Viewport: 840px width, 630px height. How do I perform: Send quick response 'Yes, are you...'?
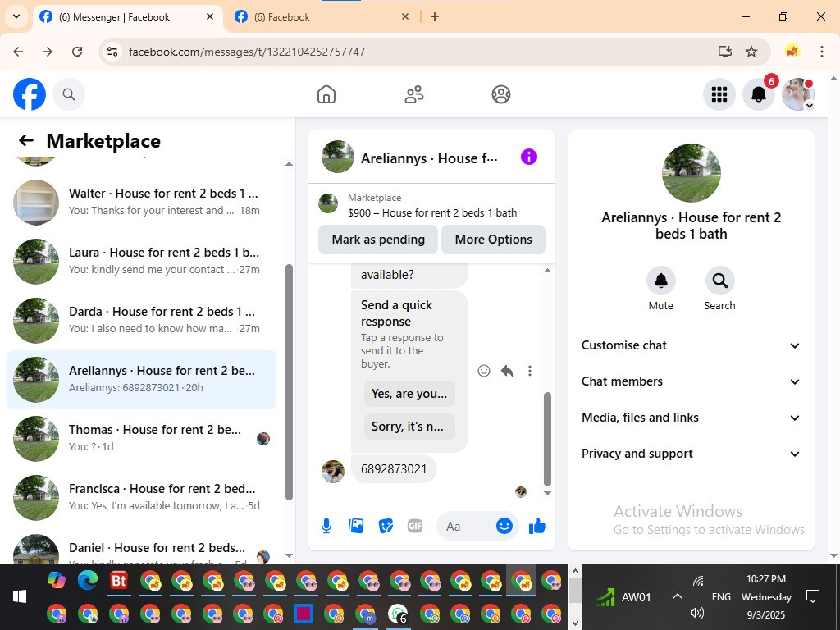[x=409, y=394]
